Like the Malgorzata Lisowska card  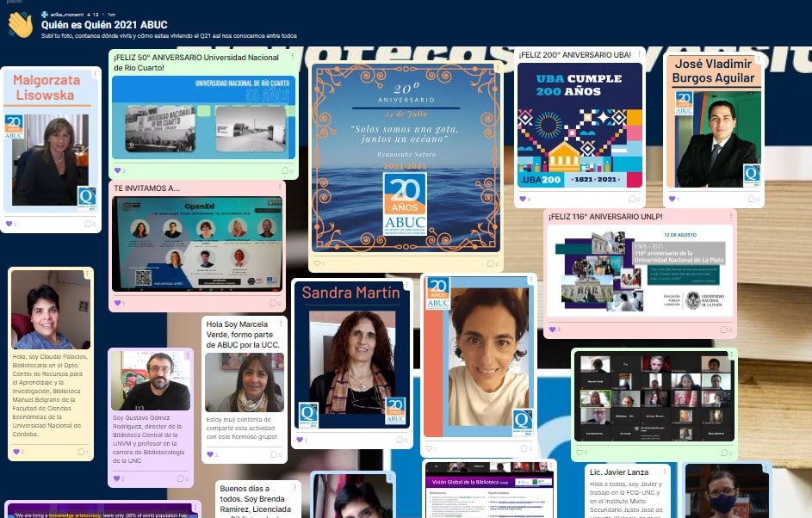11,224
